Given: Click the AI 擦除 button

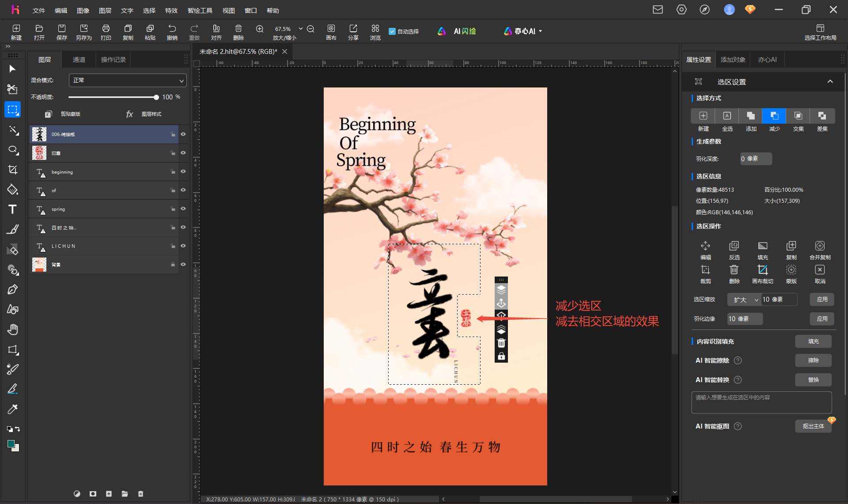Looking at the screenshot, I should (x=813, y=360).
